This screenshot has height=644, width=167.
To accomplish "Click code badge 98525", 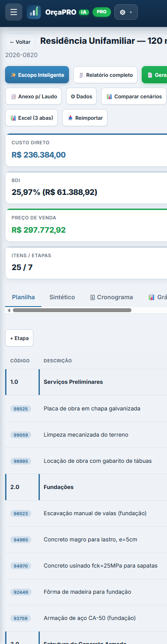I will point(21,409).
